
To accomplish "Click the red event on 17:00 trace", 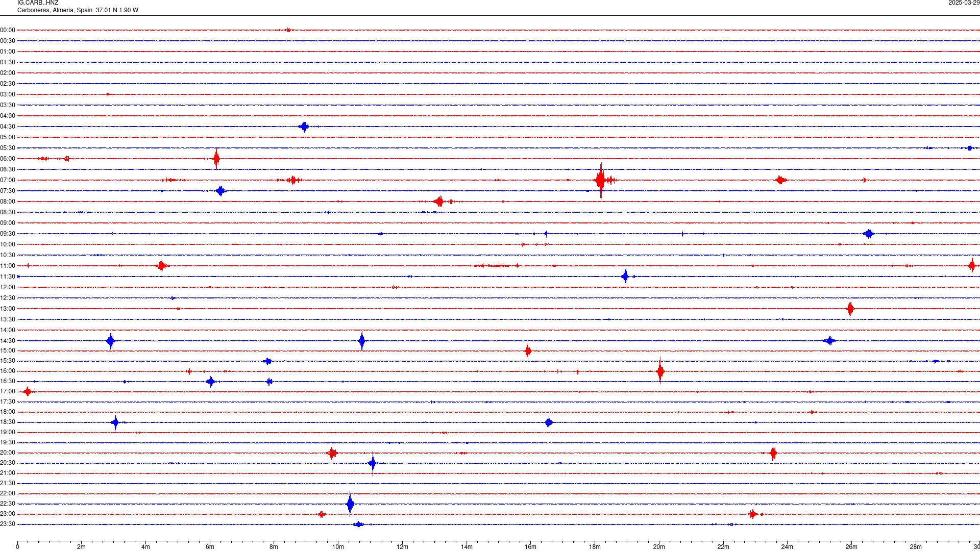I will pos(28,391).
